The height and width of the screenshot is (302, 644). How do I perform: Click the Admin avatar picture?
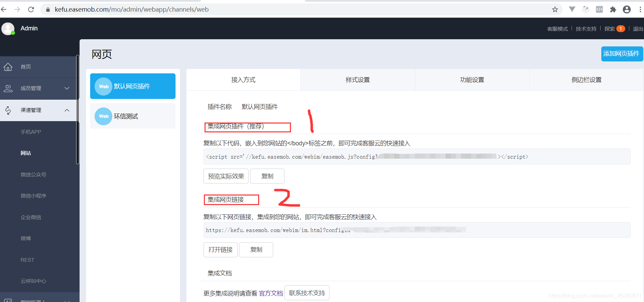(8, 29)
